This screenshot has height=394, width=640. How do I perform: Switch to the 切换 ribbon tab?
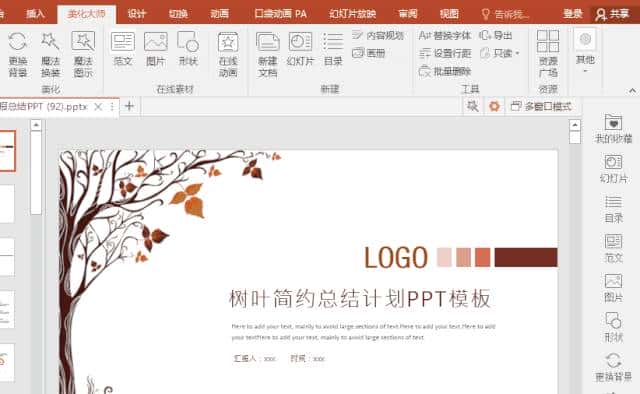178,14
